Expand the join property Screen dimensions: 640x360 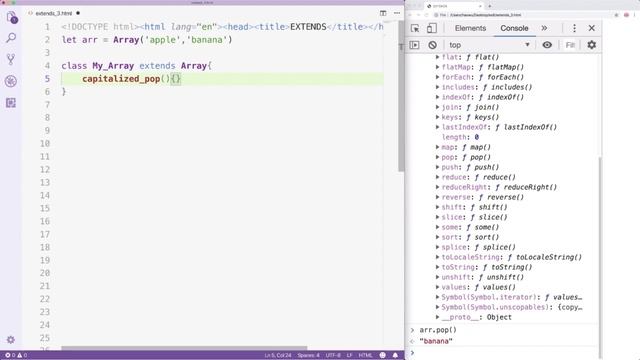click(x=438, y=107)
